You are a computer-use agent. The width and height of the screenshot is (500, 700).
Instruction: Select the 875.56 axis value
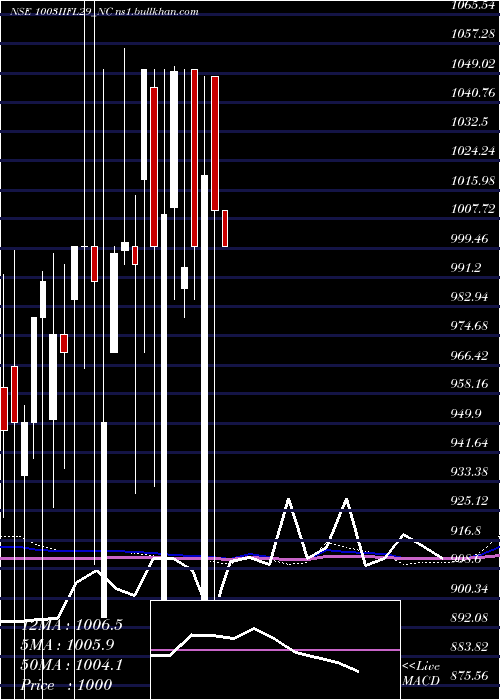tap(470, 676)
